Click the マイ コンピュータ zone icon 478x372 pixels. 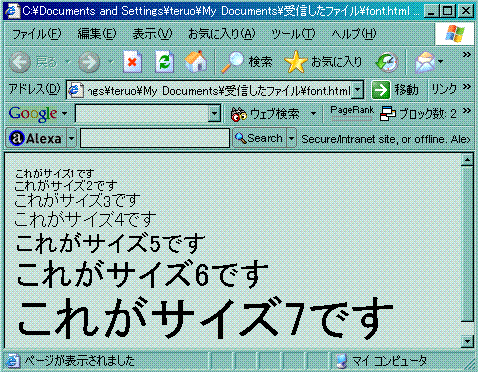[342, 361]
